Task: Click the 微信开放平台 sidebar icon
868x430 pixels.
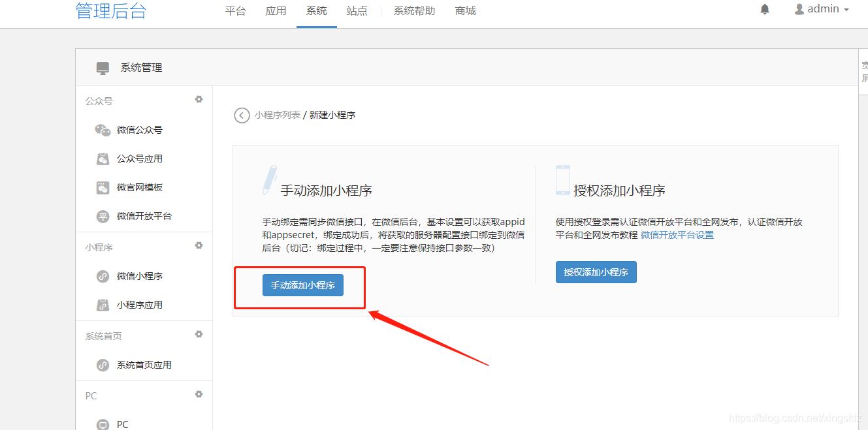Action: [103, 216]
